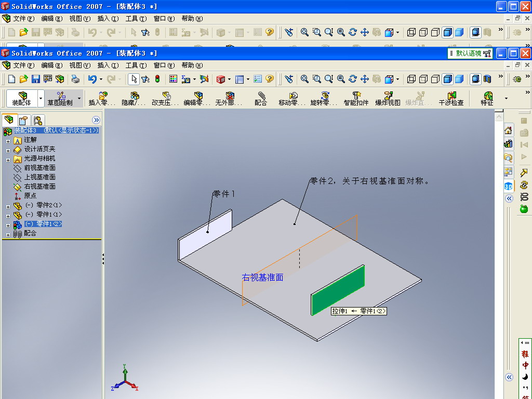The height and width of the screenshot is (399, 532).
Task: Toggle Shadows in Shaded Mode, front window
Action: pyautogui.click(x=476, y=79)
